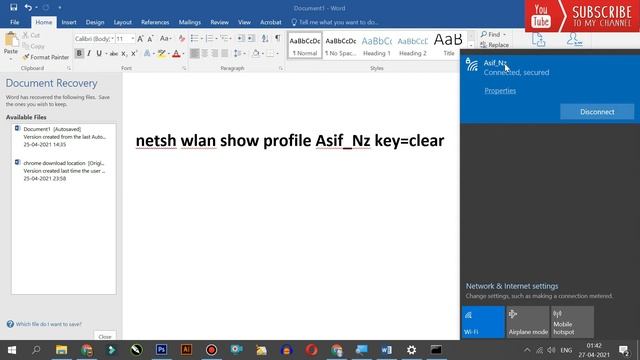This screenshot has height=360, width=640.
Task: Switch to the References ribbon tab
Action: 155,22
